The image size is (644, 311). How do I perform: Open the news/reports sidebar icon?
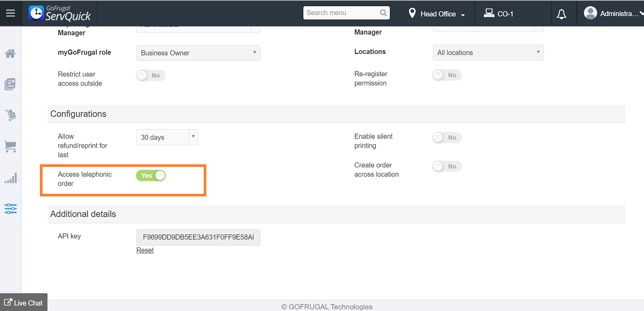(x=10, y=84)
